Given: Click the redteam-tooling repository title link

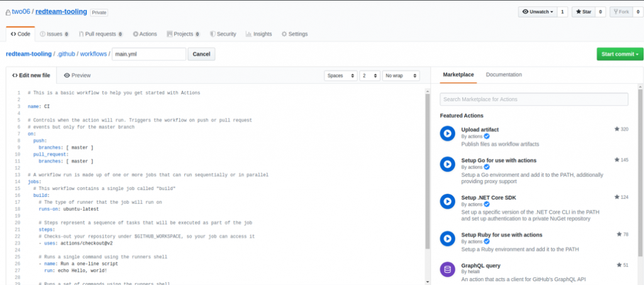Looking at the screenshot, I should point(61,11).
